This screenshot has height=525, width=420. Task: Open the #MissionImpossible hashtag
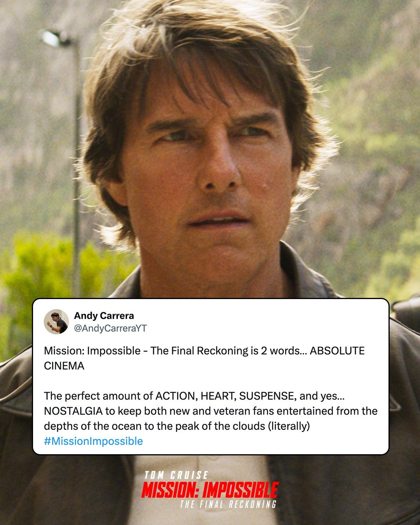point(93,441)
